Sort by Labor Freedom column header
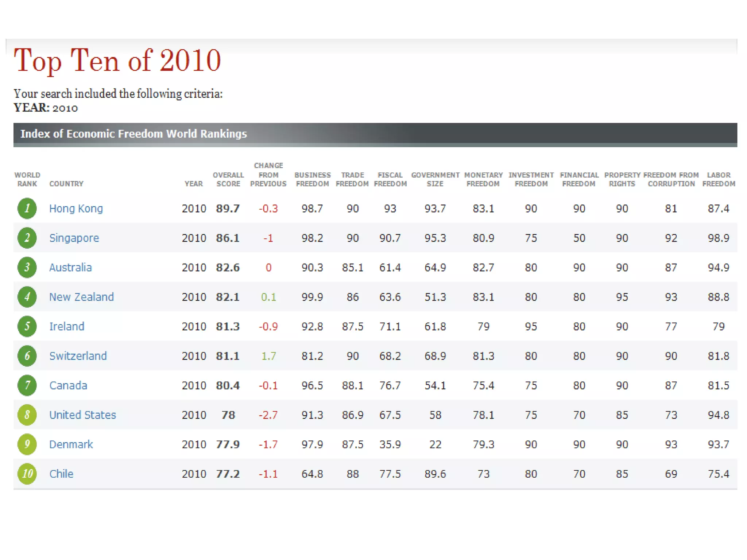 click(719, 179)
